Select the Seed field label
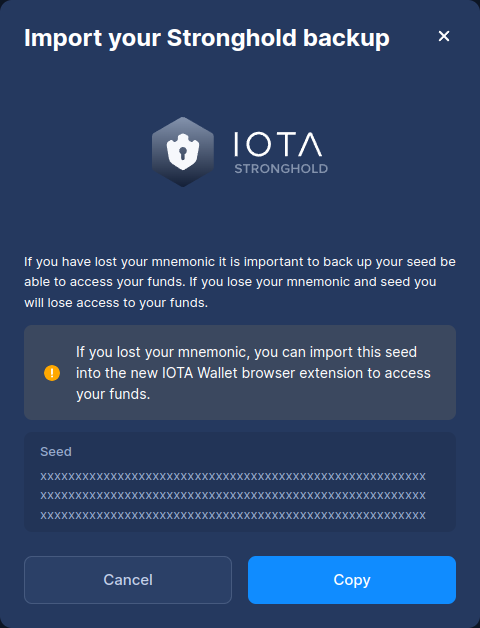The width and height of the screenshot is (480, 628). [x=56, y=451]
